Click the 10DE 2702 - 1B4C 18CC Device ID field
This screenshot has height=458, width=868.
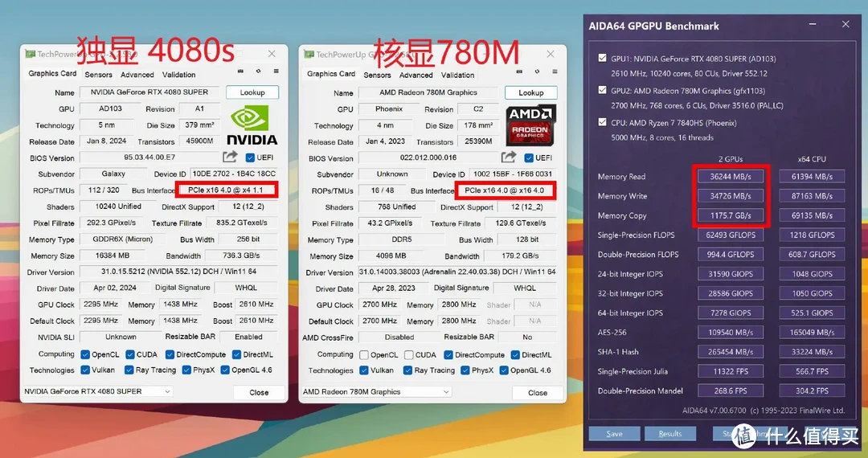(234, 174)
